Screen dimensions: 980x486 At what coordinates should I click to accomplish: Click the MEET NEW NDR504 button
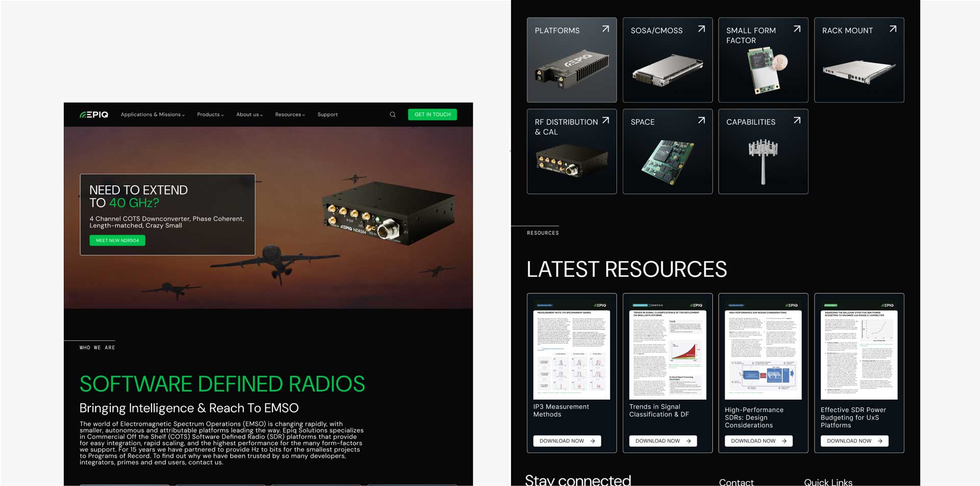click(117, 240)
